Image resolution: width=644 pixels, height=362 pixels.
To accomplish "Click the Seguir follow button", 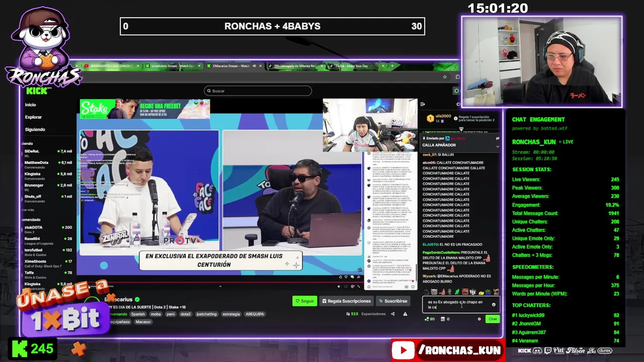I will coord(304,301).
